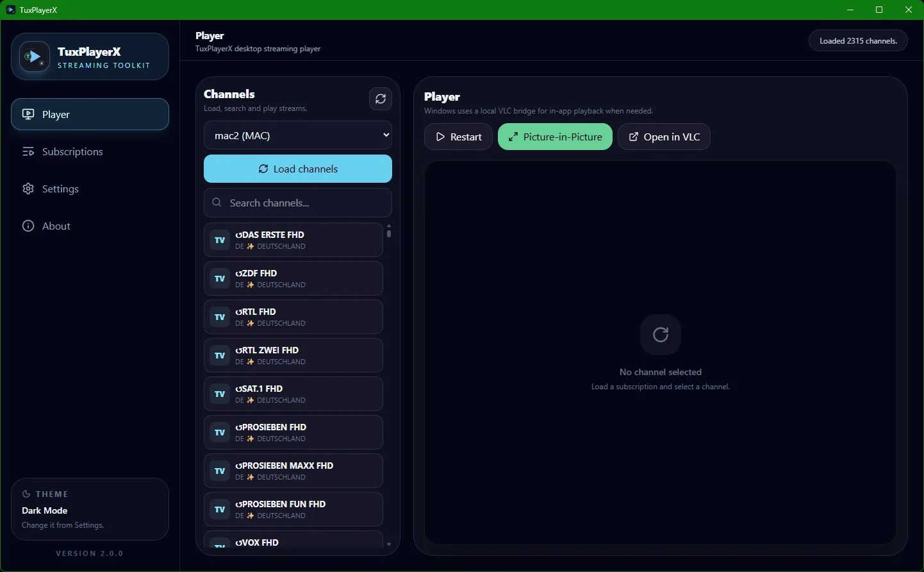Click the TuxPlayerX logo in sidebar

pos(35,56)
